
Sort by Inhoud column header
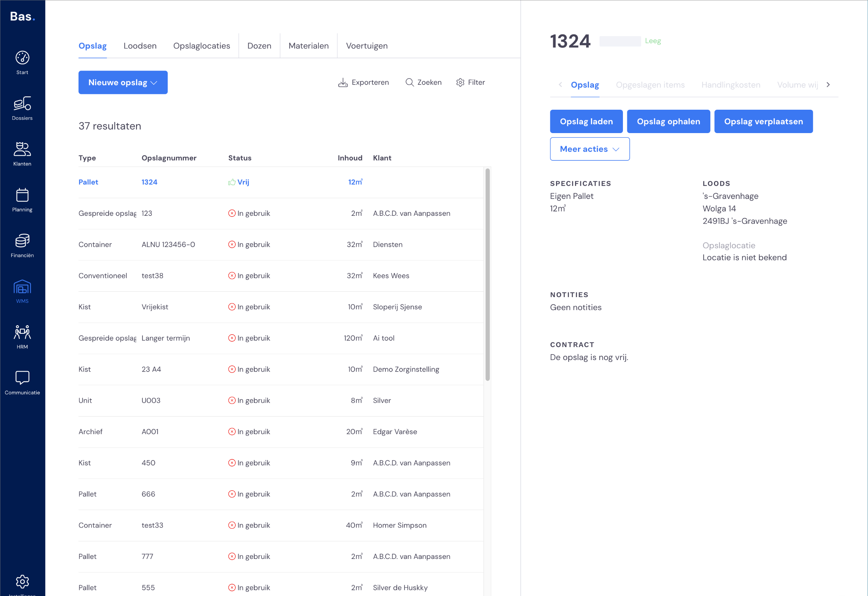(x=350, y=158)
